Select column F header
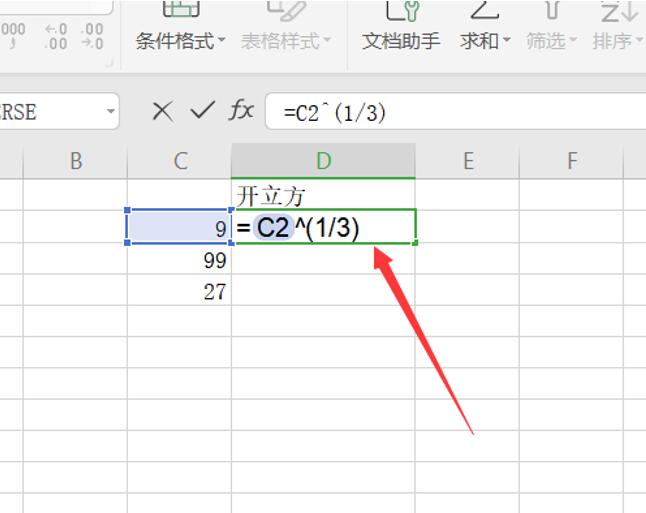The width and height of the screenshot is (646, 513). pos(571,161)
